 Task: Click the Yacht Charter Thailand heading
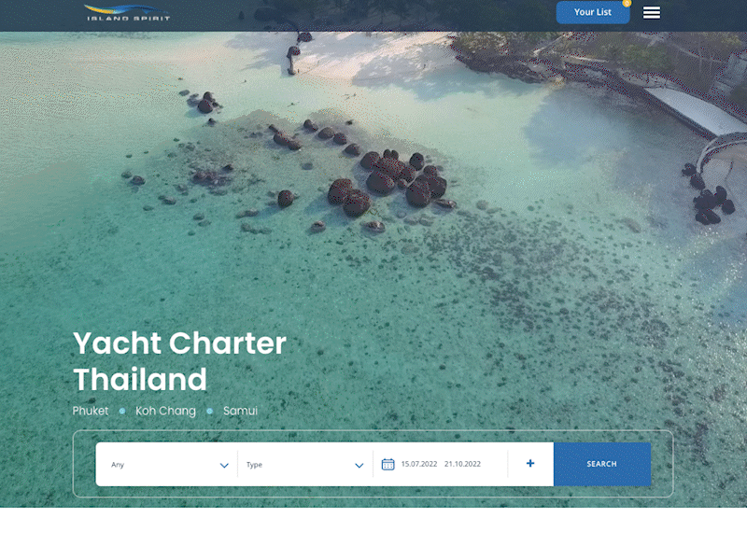tap(179, 361)
